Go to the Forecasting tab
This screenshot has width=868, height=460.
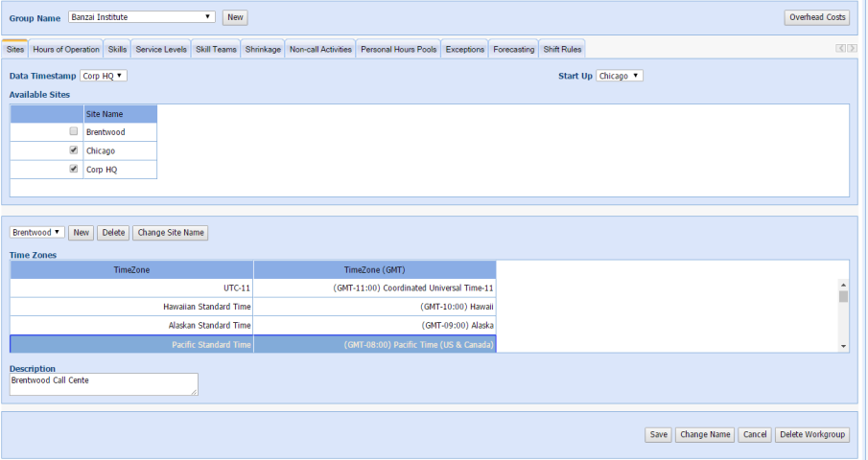(514, 49)
